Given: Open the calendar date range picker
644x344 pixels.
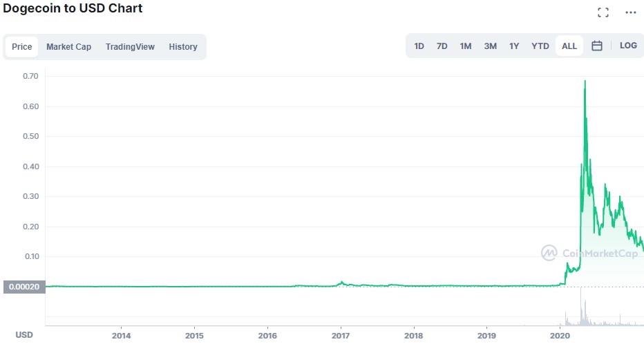Looking at the screenshot, I should [597, 46].
